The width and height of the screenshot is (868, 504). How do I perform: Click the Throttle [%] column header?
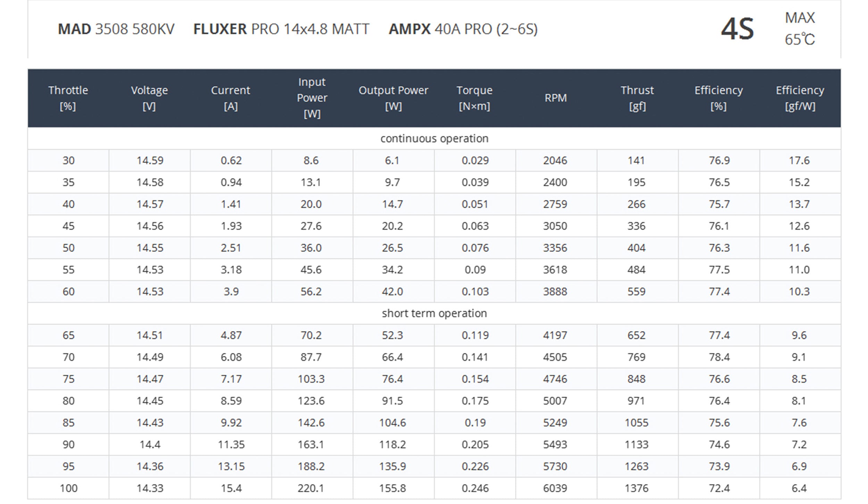pos(68,98)
